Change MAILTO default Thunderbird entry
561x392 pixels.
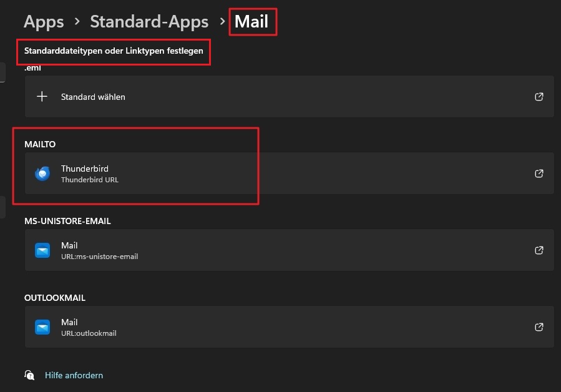point(289,174)
